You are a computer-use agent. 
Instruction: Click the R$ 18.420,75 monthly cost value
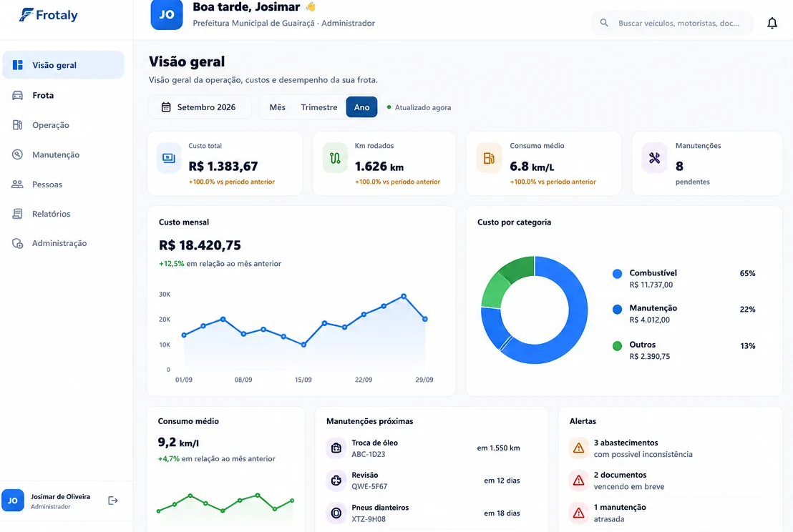(200, 245)
